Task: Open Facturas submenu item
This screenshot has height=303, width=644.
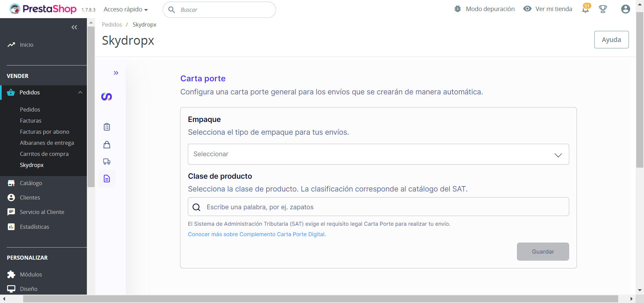Action: [31, 121]
